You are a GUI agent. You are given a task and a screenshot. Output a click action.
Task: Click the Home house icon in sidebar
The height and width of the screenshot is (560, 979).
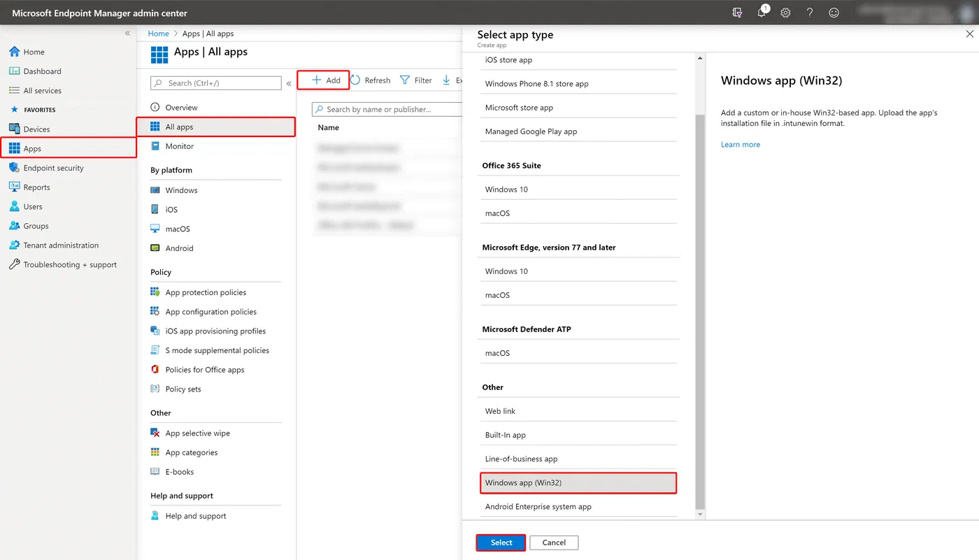pos(14,52)
